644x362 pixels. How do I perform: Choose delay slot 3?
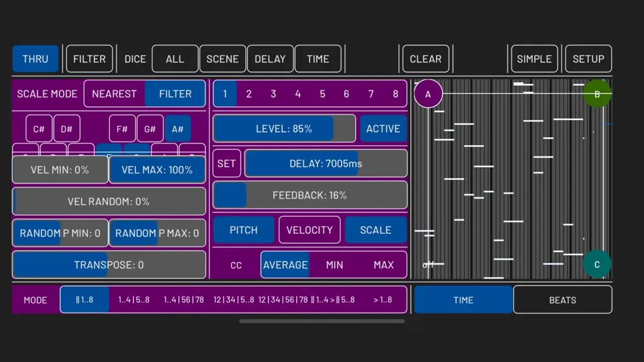pos(273,94)
